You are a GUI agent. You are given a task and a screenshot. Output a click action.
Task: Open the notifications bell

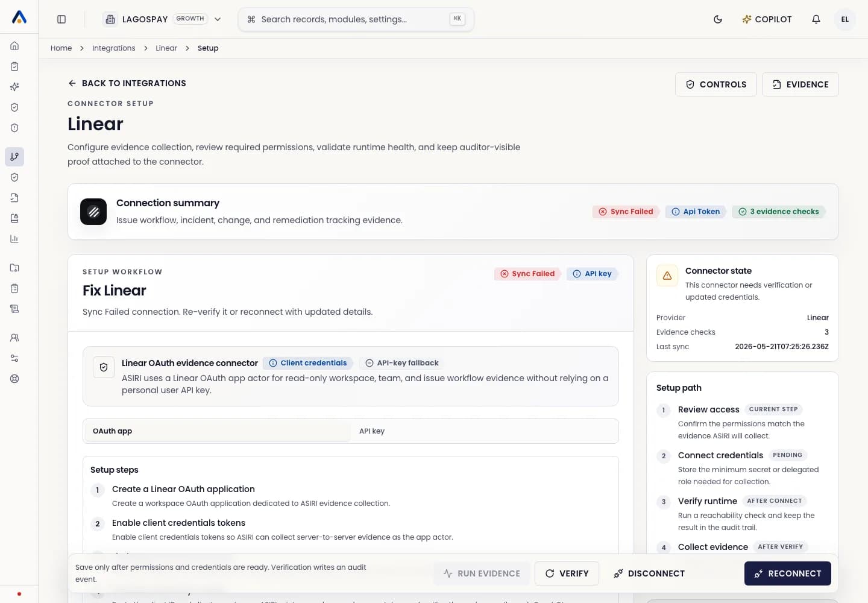(816, 19)
